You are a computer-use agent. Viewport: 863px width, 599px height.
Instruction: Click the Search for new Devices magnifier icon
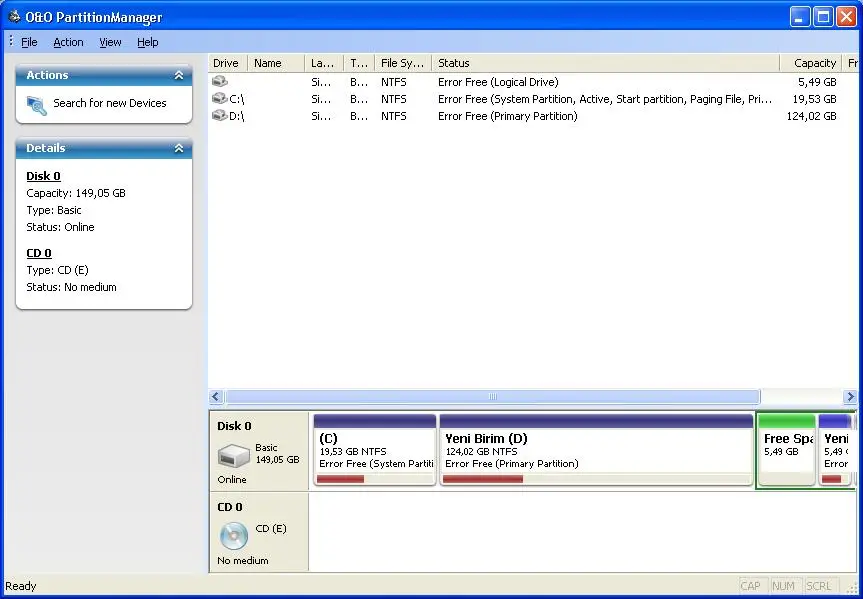click(37, 105)
